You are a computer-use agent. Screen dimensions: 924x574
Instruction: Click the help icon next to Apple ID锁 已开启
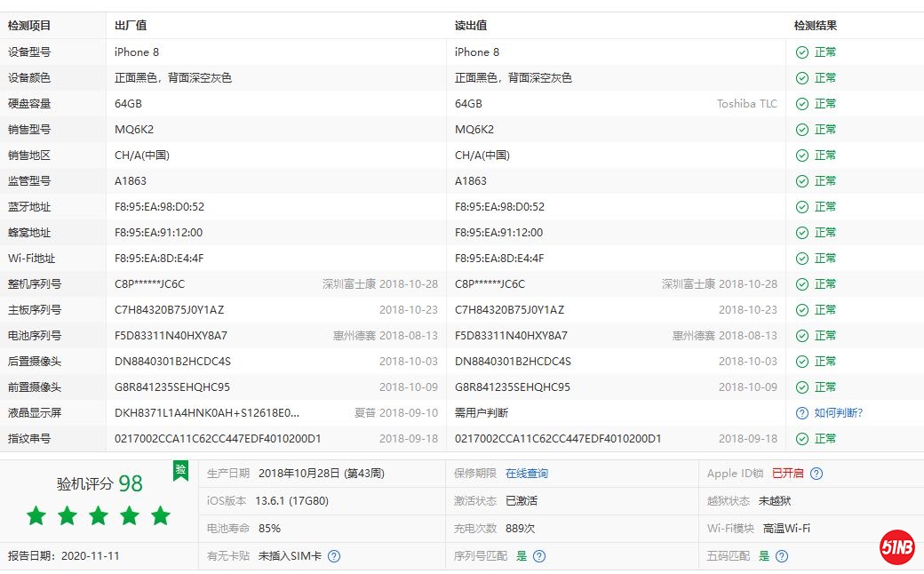(x=816, y=474)
